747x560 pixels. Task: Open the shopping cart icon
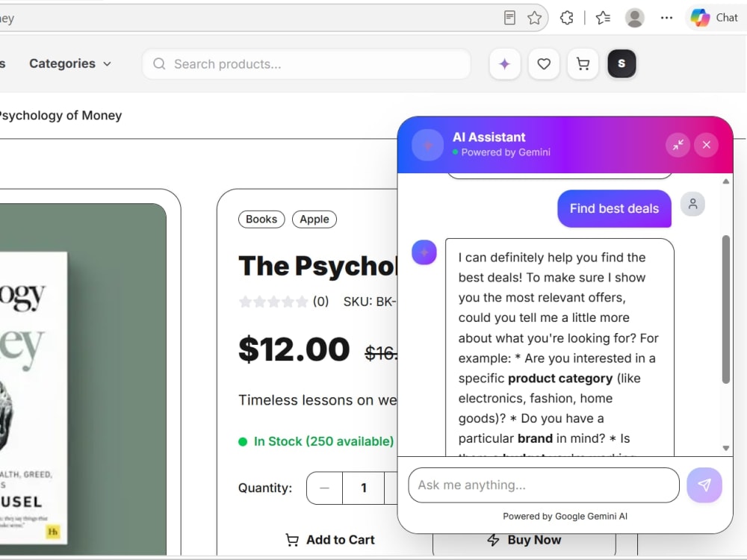[583, 63]
